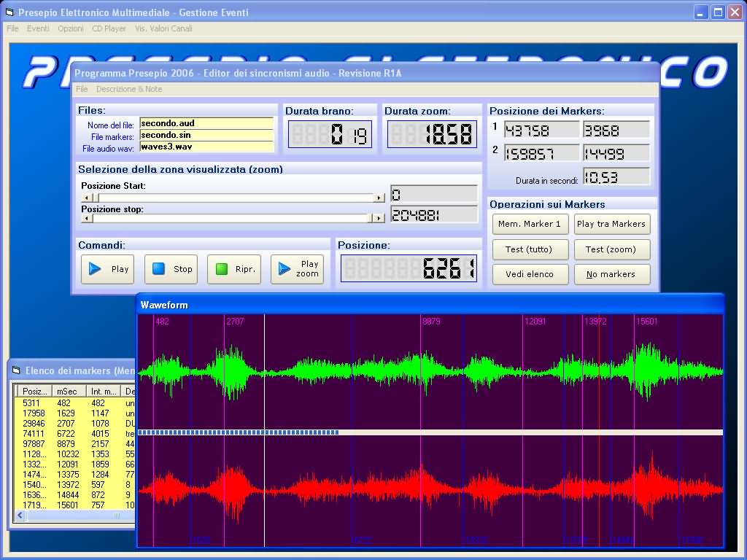Click Posizione Start scrollbar right arrow

tap(379, 198)
